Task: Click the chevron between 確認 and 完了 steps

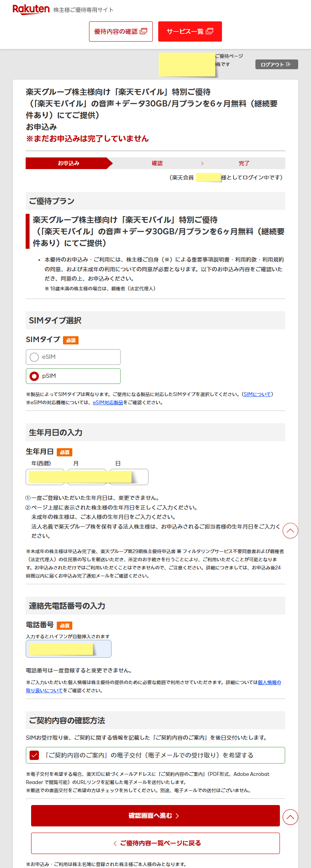Action: click(x=202, y=163)
